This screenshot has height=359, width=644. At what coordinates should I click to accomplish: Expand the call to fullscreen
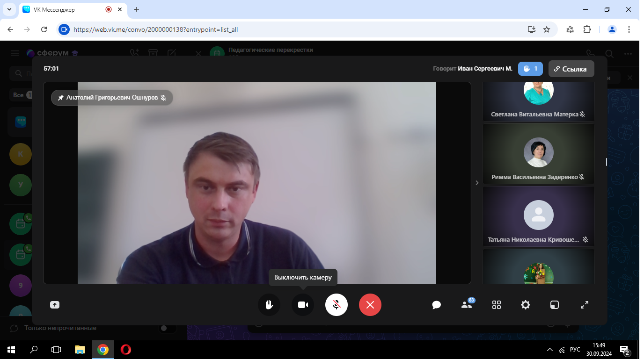coord(585,305)
